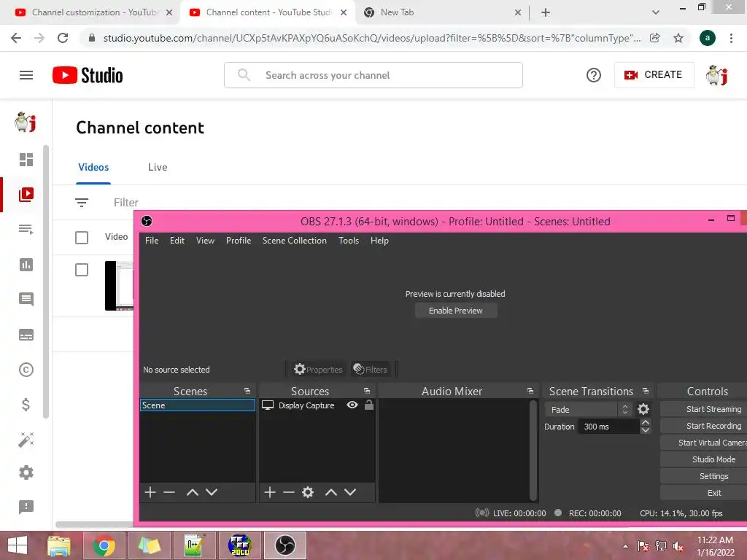Screen dimensions: 747x560
Task: Increase transition duration with up arrow
Action: [x=646, y=422]
